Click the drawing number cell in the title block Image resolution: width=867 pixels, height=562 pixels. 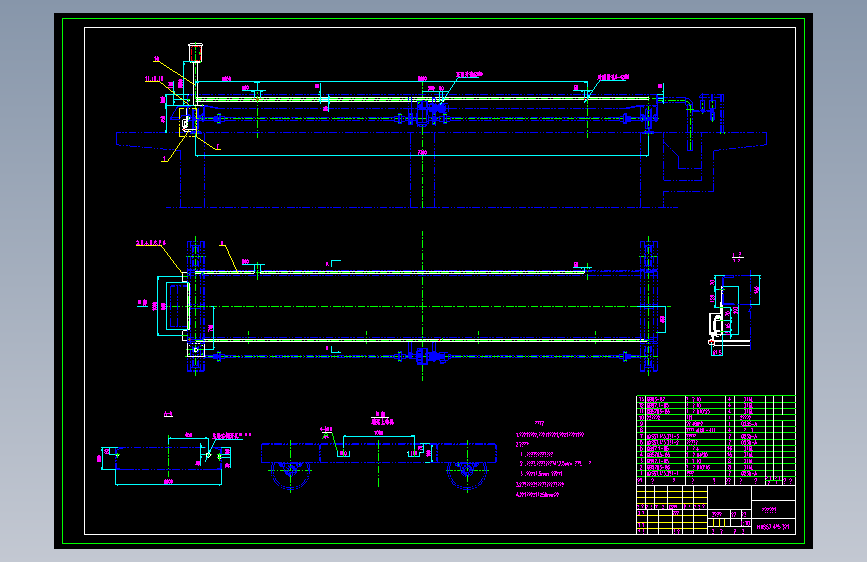click(x=773, y=527)
